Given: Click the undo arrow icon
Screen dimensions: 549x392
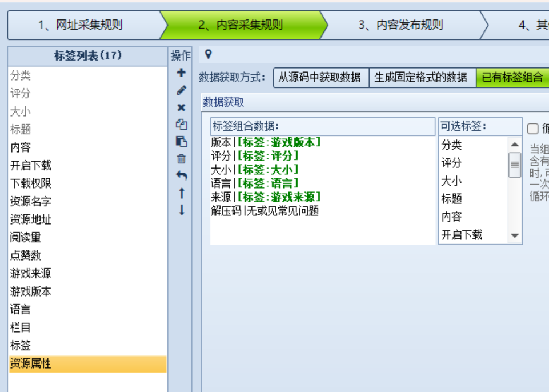Looking at the screenshot, I should coord(181,175).
